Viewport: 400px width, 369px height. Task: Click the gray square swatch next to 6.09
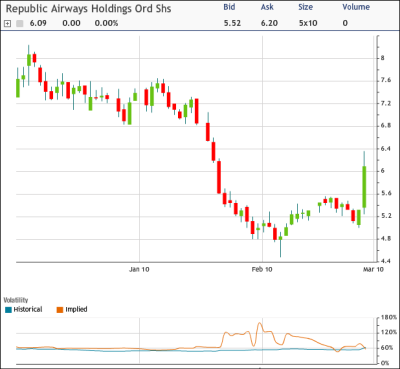click(20, 24)
